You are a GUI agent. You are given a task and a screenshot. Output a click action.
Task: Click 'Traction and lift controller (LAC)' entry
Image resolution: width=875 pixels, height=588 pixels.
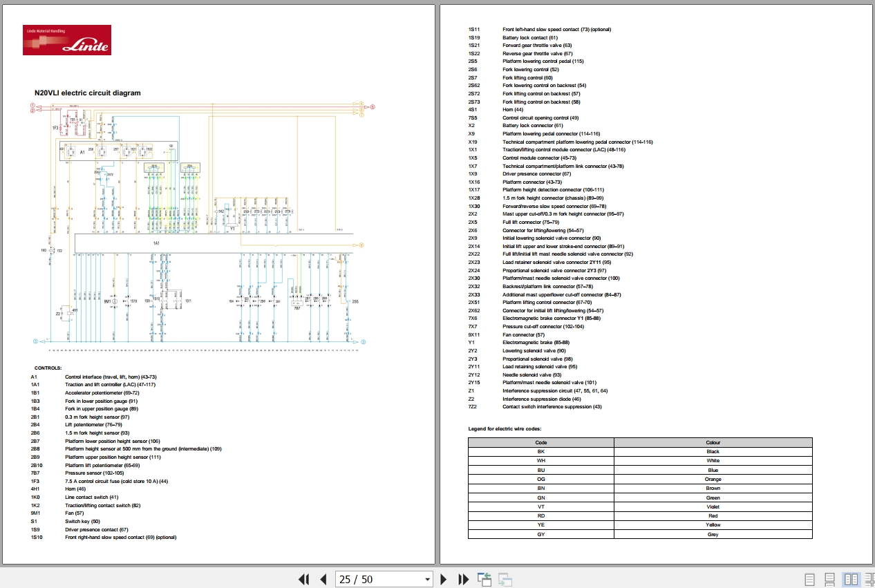tap(111, 384)
